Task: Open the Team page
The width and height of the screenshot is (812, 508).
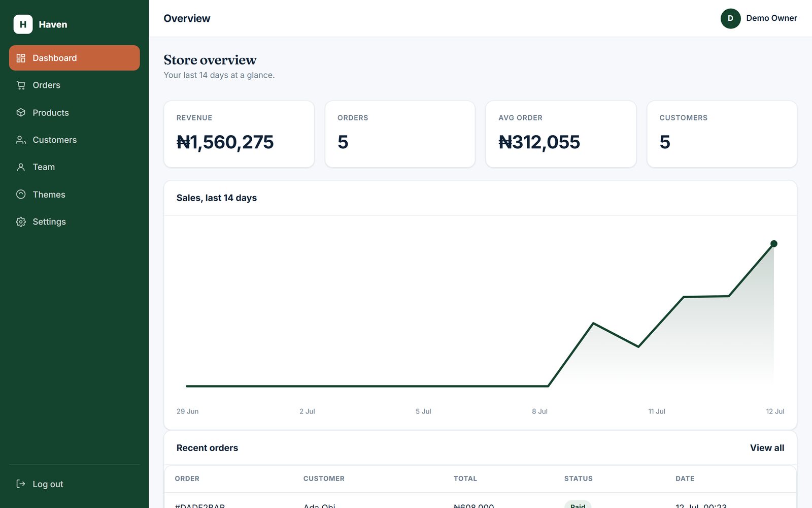Action: (x=74, y=167)
